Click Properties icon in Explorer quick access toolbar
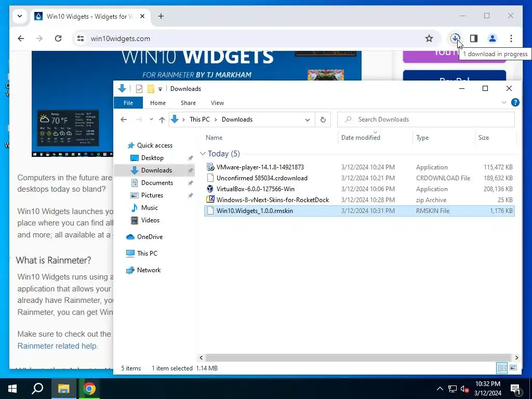 click(x=139, y=88)
